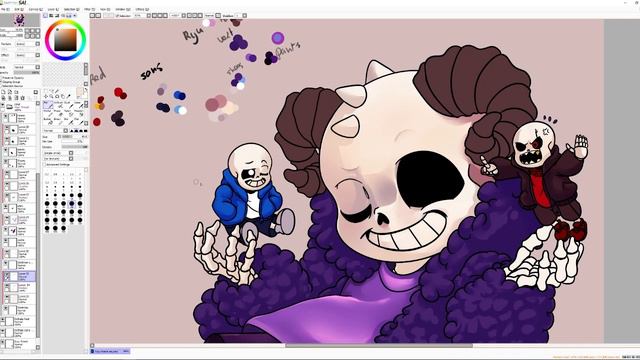The image size is (640, 360).
Task: Toggle the HSV slider panel icon
Action: (57, 16)
